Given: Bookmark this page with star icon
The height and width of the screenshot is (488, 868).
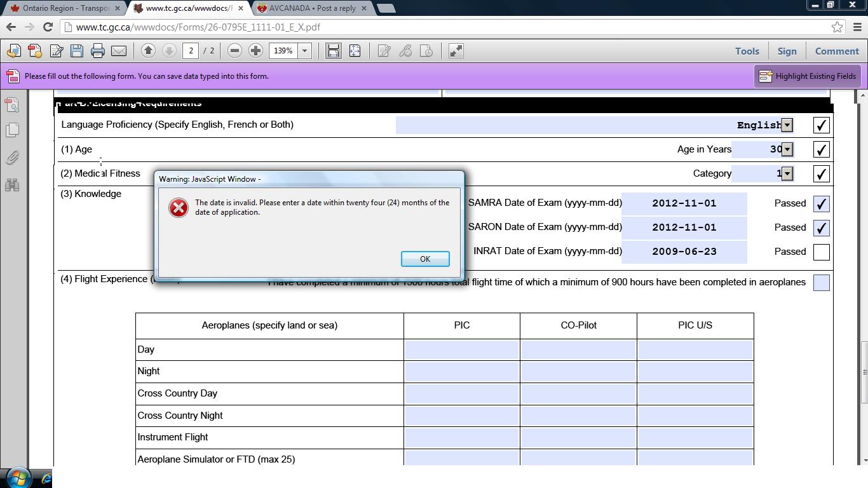Looking at the screenshot, I should pyautogui.click(x=837, y=27).
